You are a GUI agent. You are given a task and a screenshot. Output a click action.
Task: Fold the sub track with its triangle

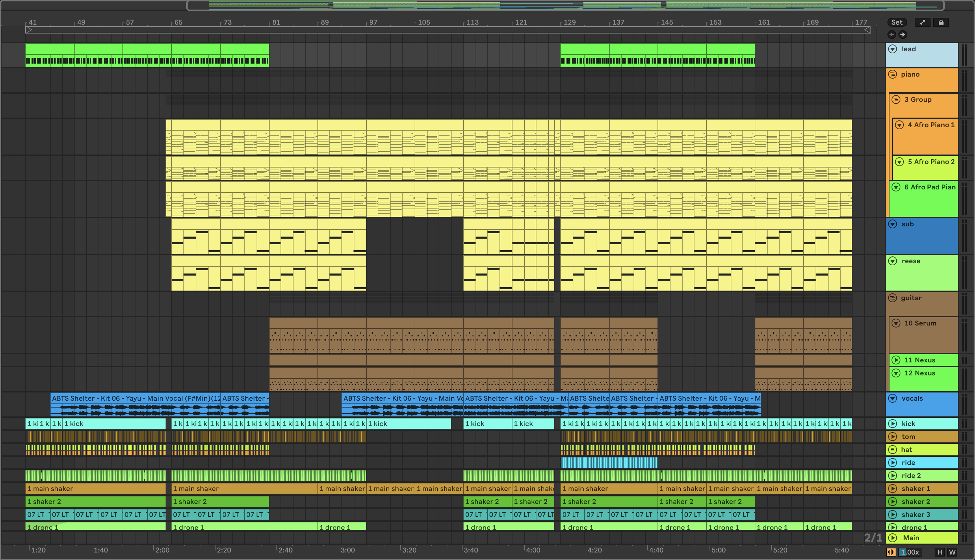point(893,224)
